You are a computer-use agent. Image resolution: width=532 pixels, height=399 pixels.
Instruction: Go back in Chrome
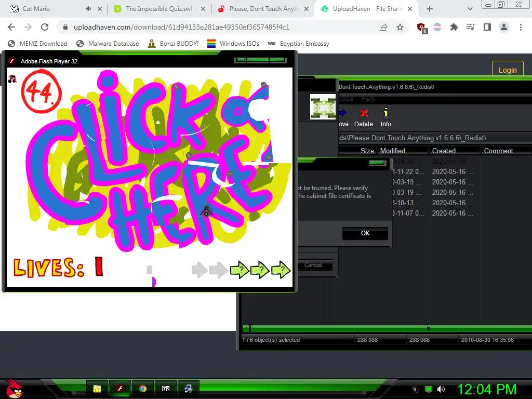(x=11, y=27)
